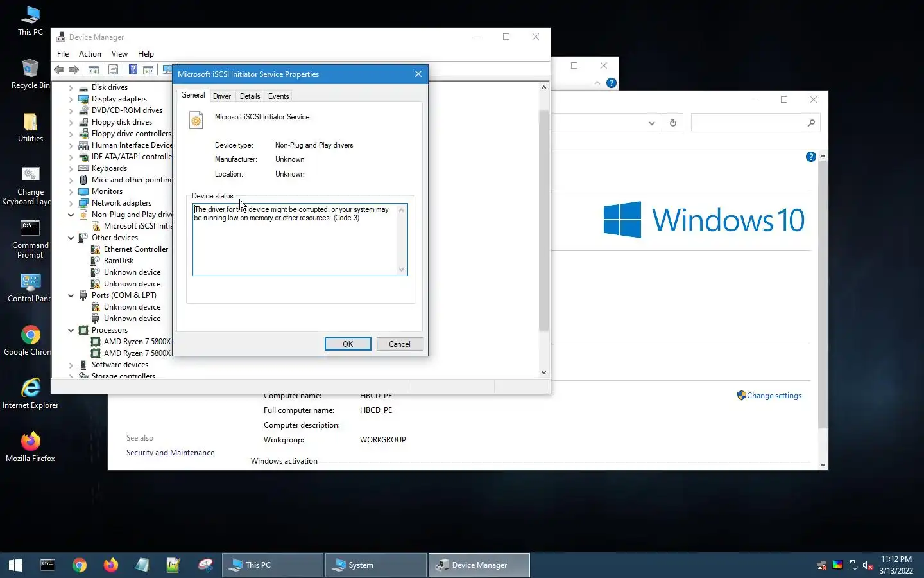Click the network icon in system tray

822,566
